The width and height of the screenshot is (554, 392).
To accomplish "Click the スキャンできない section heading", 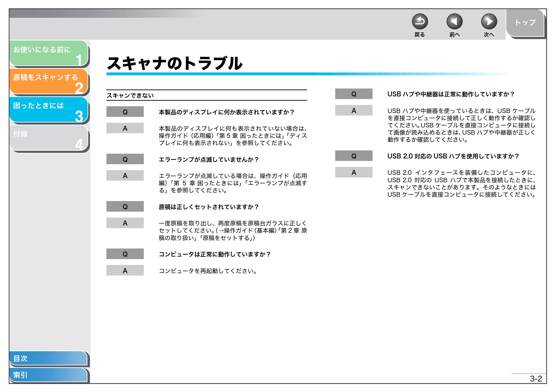I will click(x=130, y=95).
